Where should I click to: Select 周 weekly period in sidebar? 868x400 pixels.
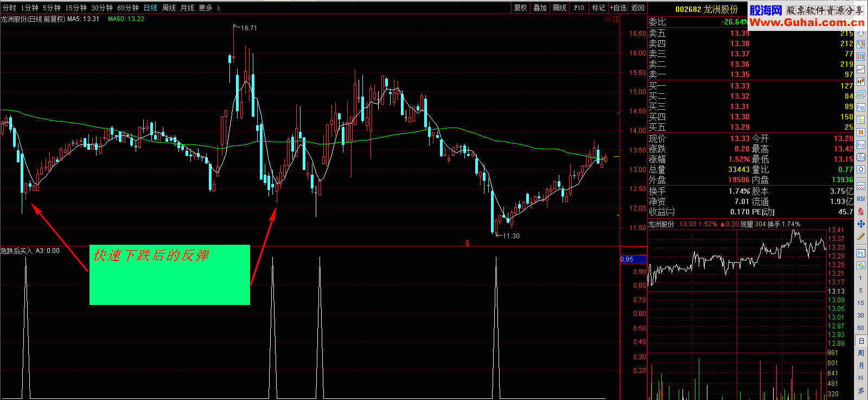click(861, 353)
